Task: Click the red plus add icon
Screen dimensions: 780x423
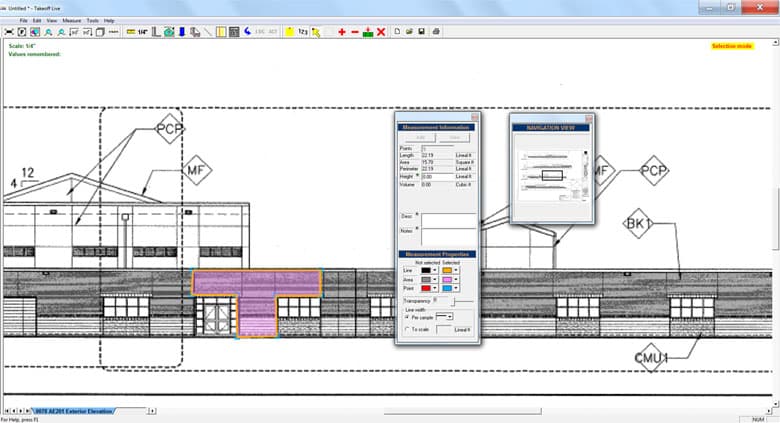Action: tap(342, 32)
